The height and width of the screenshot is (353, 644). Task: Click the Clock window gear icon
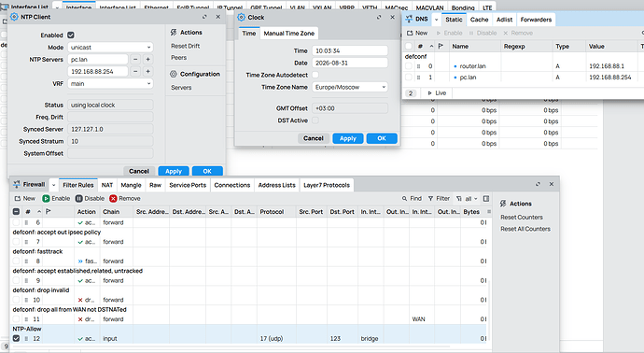[241, 17]
